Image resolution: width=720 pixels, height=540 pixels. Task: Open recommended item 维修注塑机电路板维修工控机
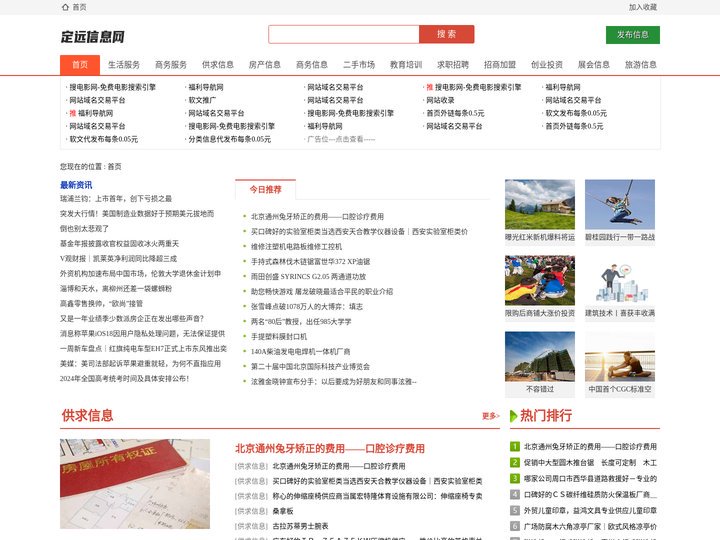pyautogui.click(x=296, y=247)
